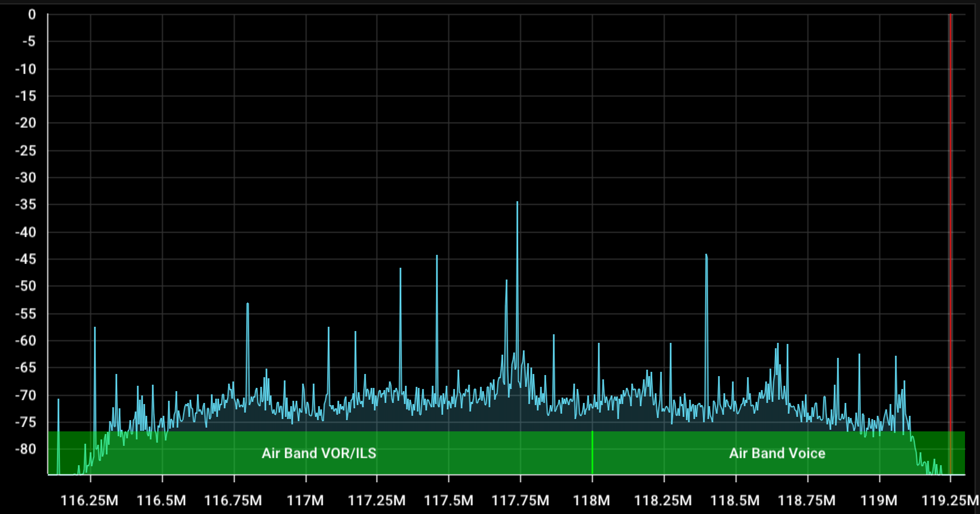Viewport: 980px width, 514px height.
Task: Click the -50 level axis label
Action: (26, 286)
